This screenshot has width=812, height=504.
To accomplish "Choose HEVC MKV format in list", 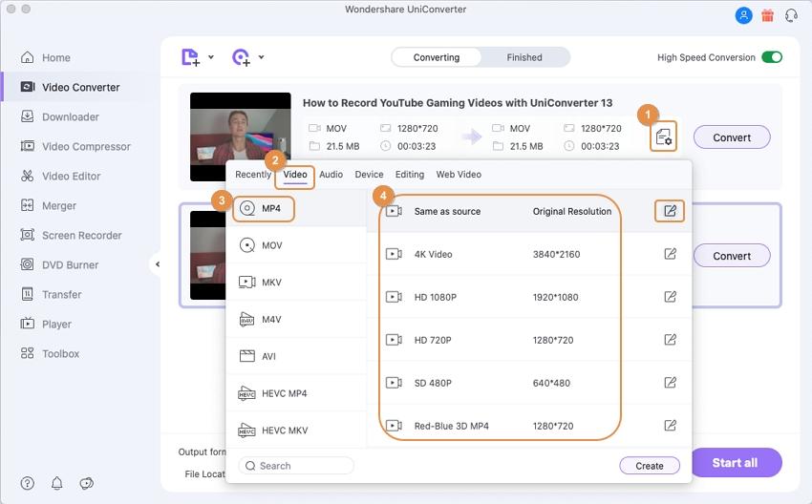I will (x=296, y=430).
